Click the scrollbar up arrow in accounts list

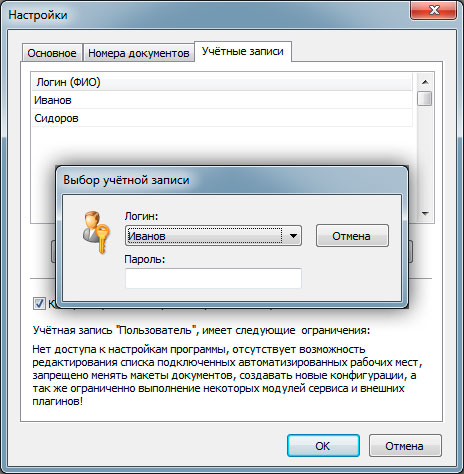coord(425,82)
